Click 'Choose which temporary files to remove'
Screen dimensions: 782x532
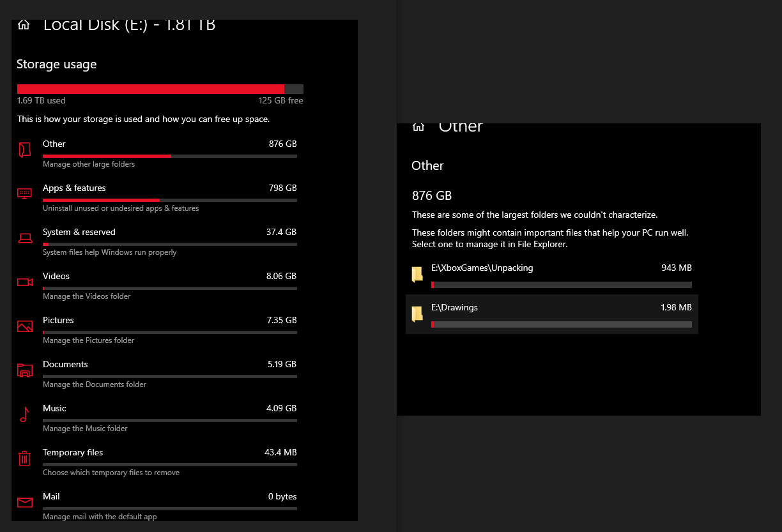tap(111, 473)
